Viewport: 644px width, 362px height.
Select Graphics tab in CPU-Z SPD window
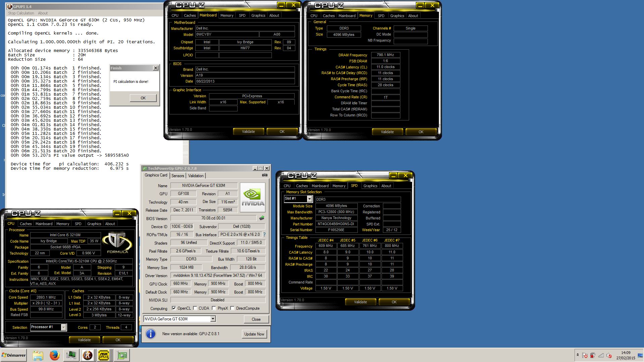pos(370,186)
